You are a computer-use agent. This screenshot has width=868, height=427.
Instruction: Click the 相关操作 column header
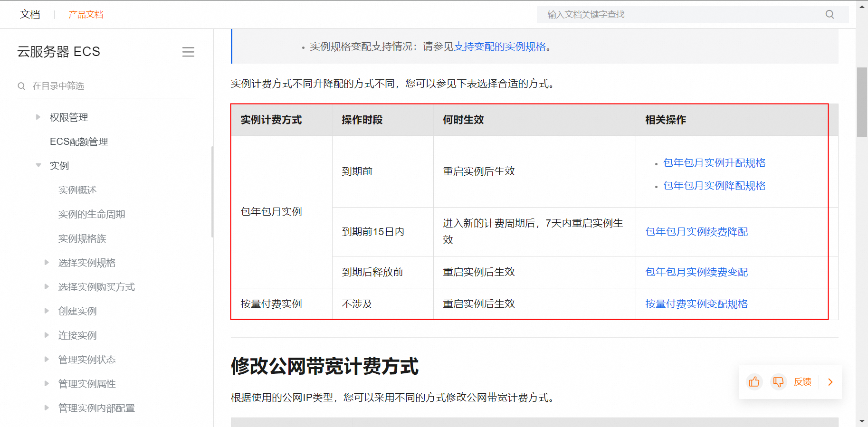737,120
